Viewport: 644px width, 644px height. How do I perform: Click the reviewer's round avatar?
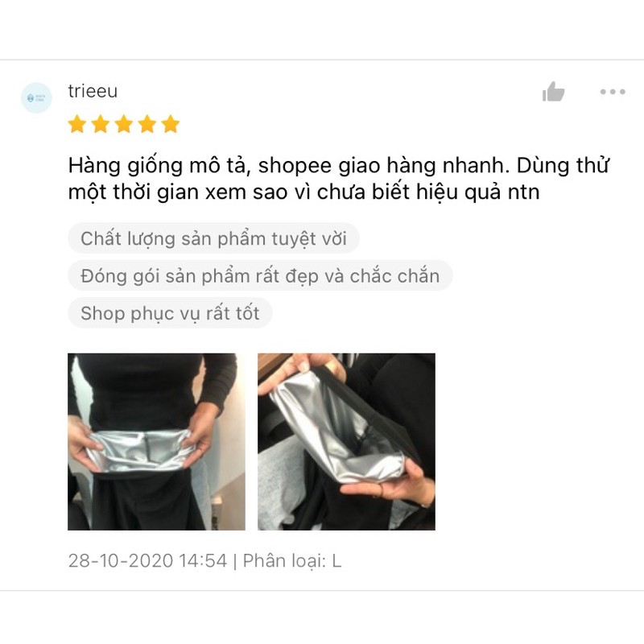coord(36,97)
